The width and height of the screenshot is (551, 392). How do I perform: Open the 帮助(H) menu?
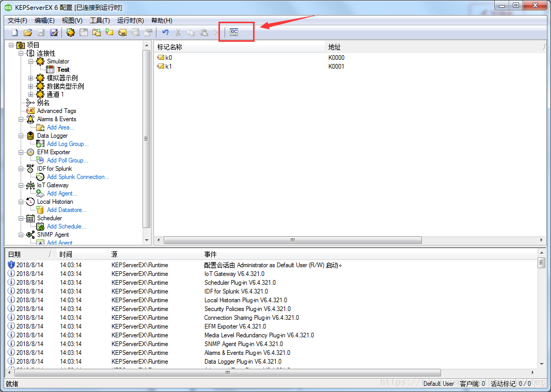(162, 20)
